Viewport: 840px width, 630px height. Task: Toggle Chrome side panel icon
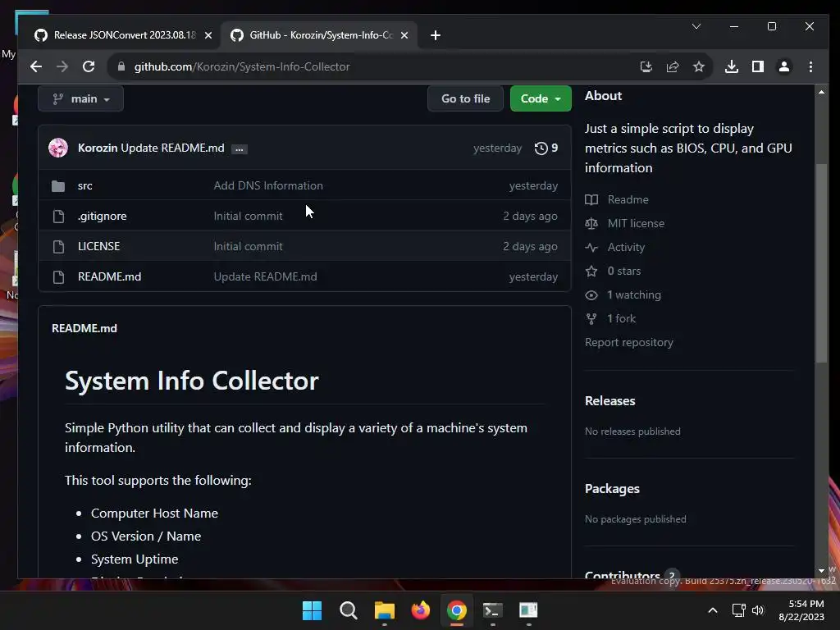[757, 66]
